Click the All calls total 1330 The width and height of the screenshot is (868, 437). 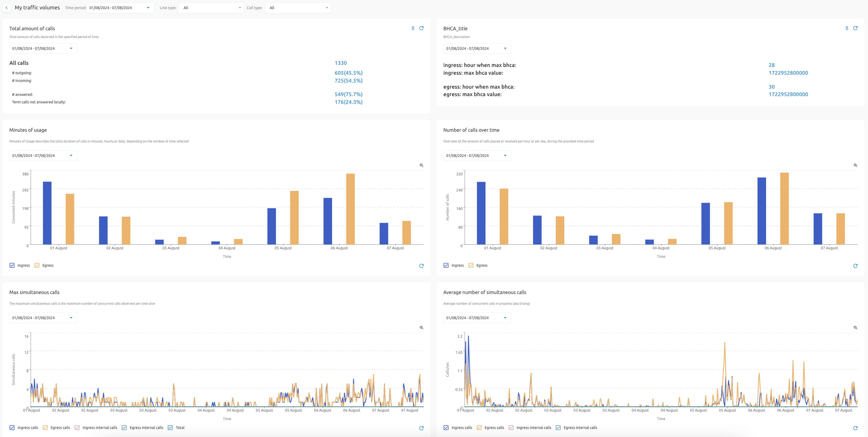tap(341, 63)
